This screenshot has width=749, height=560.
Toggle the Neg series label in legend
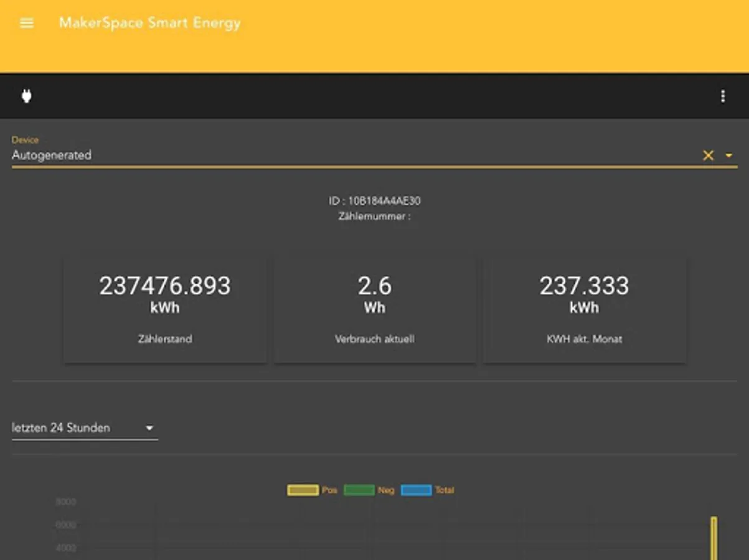(x=386, y=490)
